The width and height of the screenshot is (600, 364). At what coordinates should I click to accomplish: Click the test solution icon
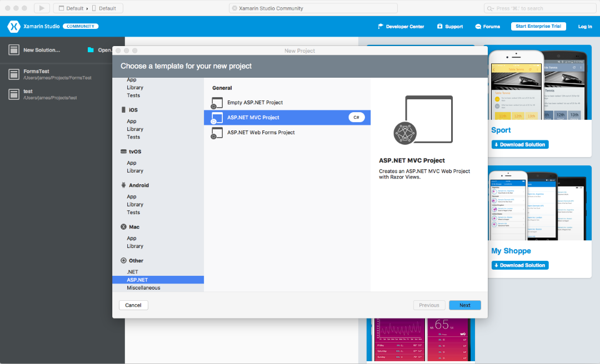[14, 94]
